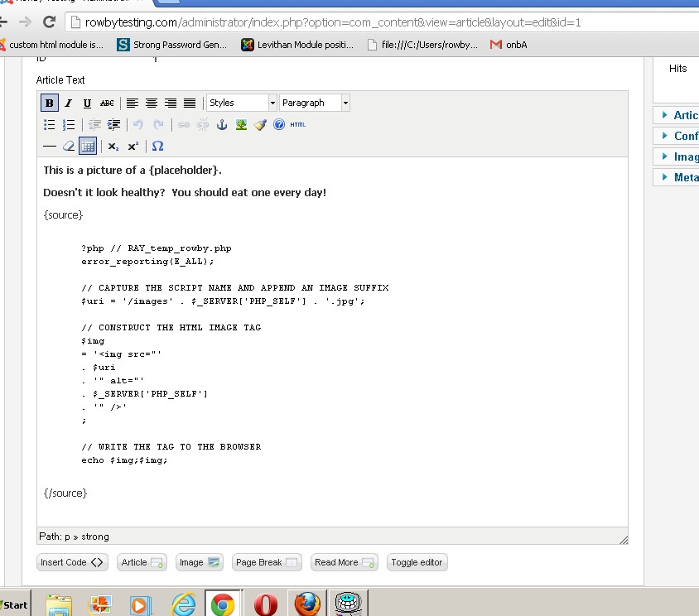Viewport: 699px width, 616px height.
Task: Align text right
Action: tap(171, 103)
